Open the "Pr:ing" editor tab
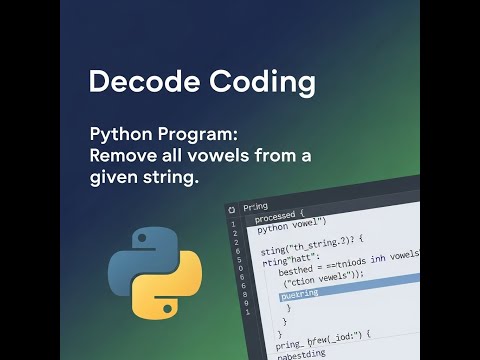480x360 pixels. 255,207
